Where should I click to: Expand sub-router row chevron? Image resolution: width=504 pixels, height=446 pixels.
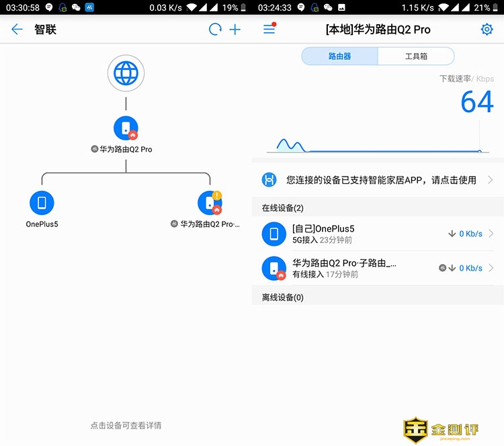point(491,268)
